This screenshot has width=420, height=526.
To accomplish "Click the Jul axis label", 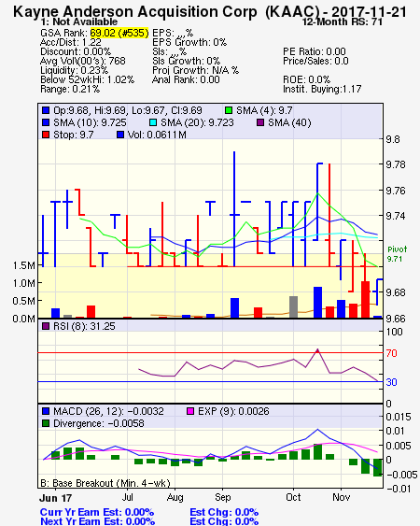I will click(x=127, y=497).
